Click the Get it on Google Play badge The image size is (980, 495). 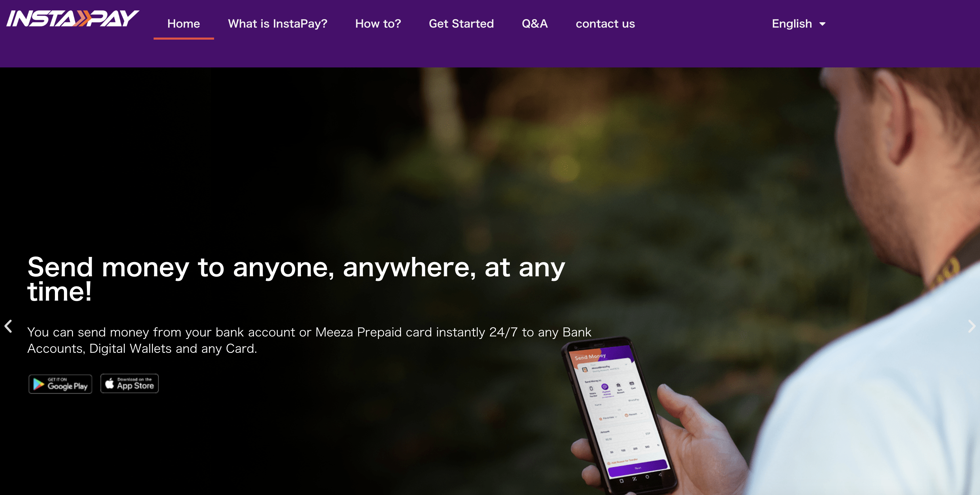60,383
